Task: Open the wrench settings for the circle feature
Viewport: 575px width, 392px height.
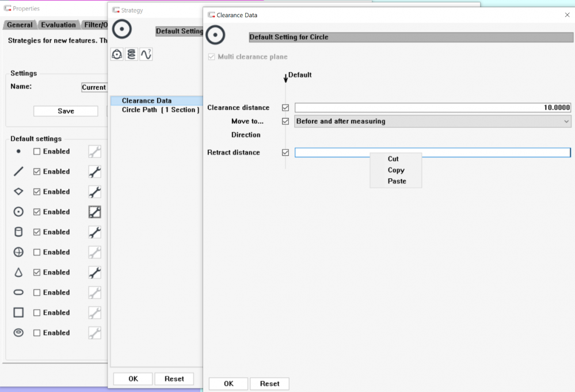Action: [95, 212]
